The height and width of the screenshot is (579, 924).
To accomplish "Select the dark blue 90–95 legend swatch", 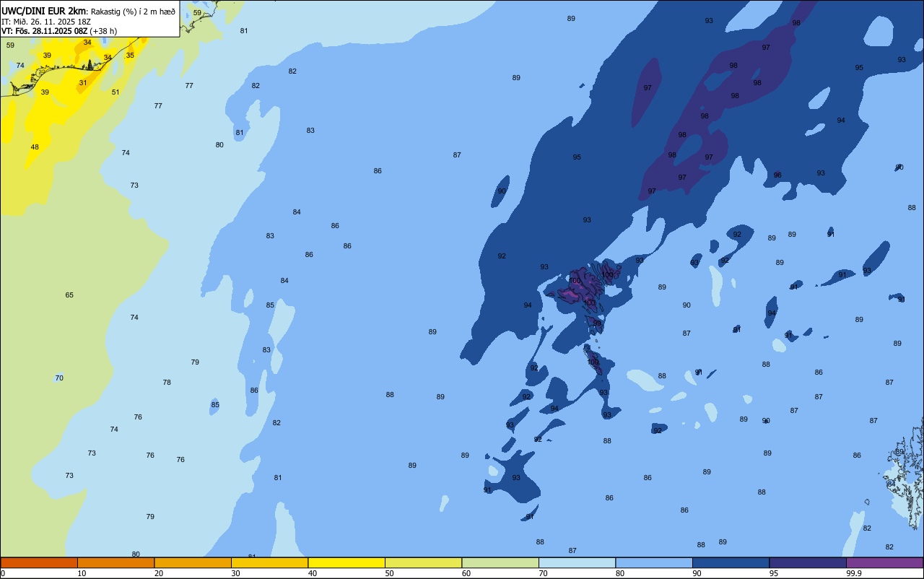I will click(731, 562).
